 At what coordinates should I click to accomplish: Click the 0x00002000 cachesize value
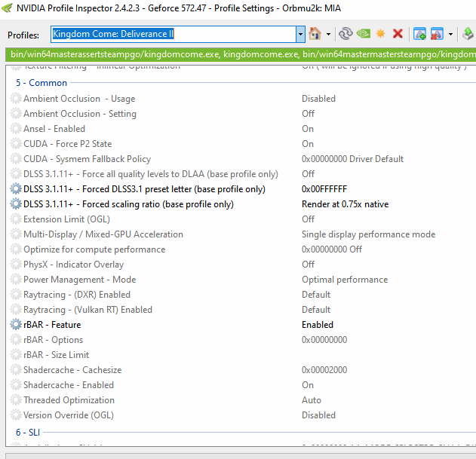tap(324, 370)
